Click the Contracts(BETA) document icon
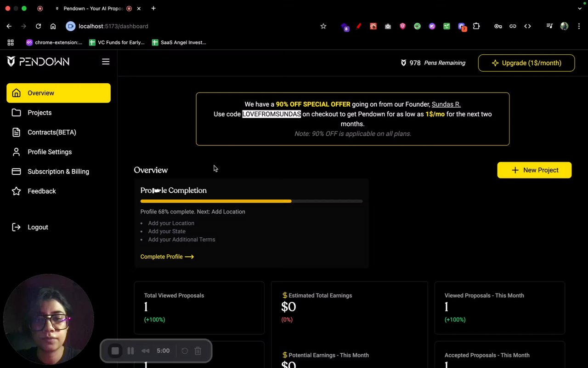Screen dimensions: 588x368 coord(17,132)
